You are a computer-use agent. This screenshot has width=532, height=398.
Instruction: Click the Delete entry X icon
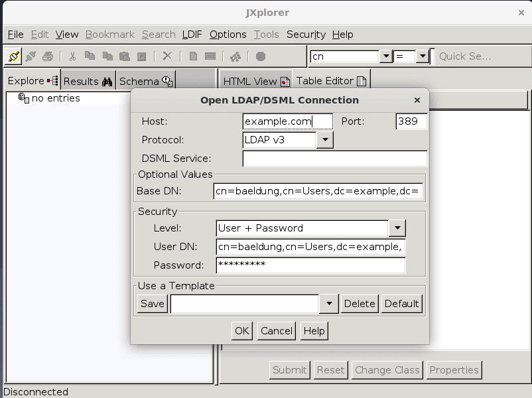pos(166,56)
